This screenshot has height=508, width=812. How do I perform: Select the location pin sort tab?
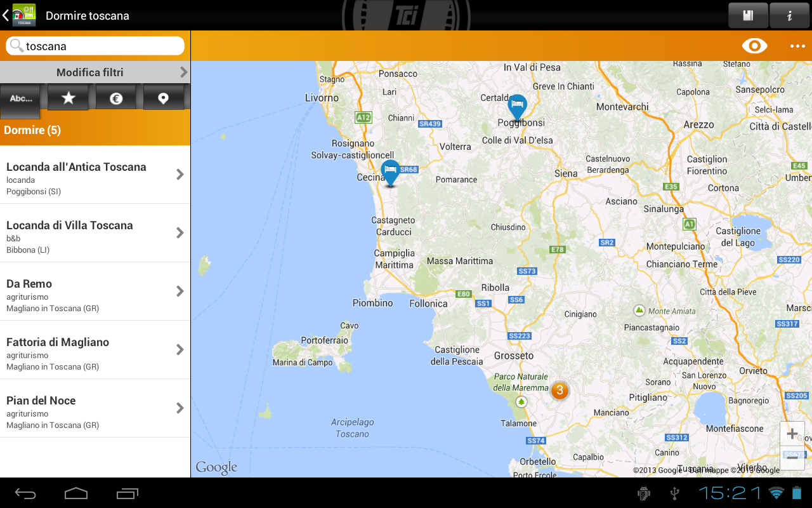coord(163,98)
